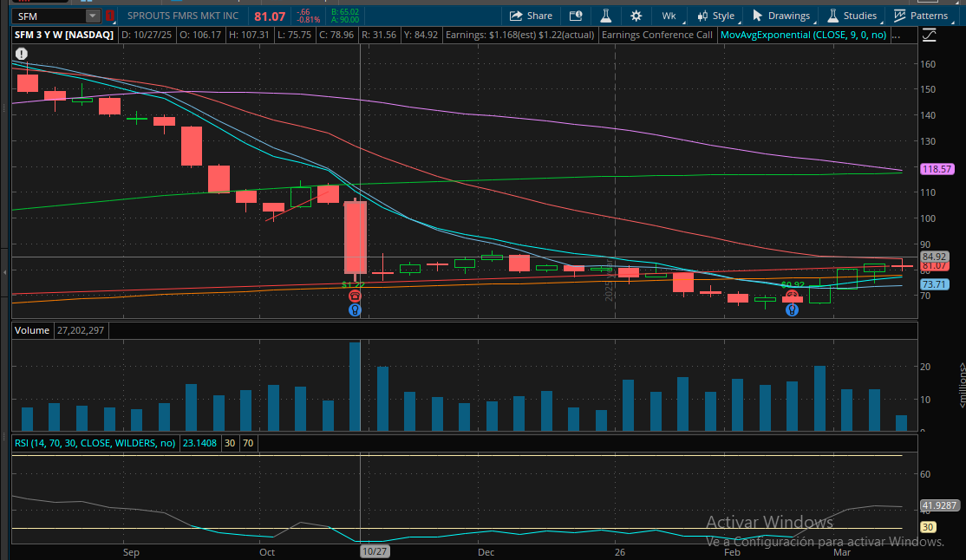
Task: Click the 81.07 last price in header
Action: (x=270, y=16)
